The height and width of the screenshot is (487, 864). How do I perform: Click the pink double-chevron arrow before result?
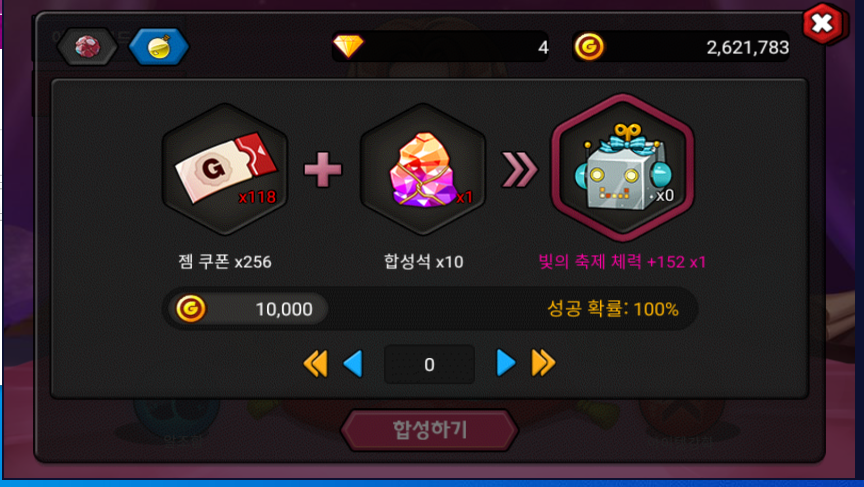click(x=520, y=169)
